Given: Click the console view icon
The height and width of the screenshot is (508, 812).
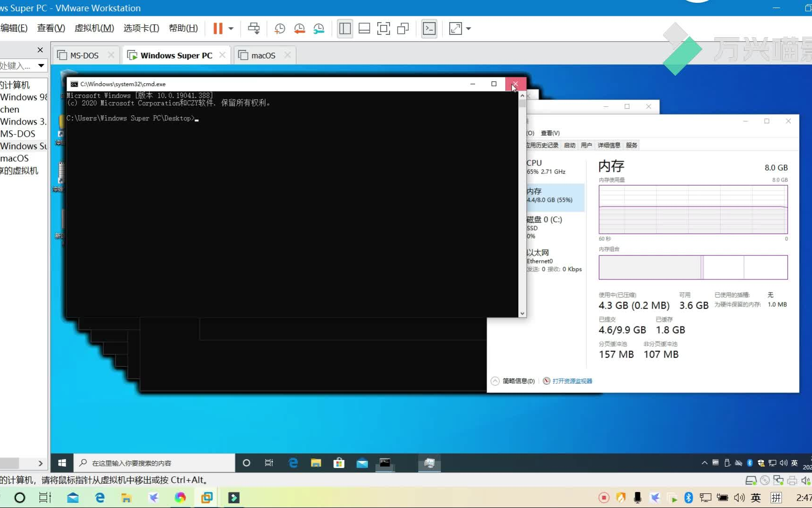Looking at the screenshot, I should pyautogui.click(x=429, y=29).
